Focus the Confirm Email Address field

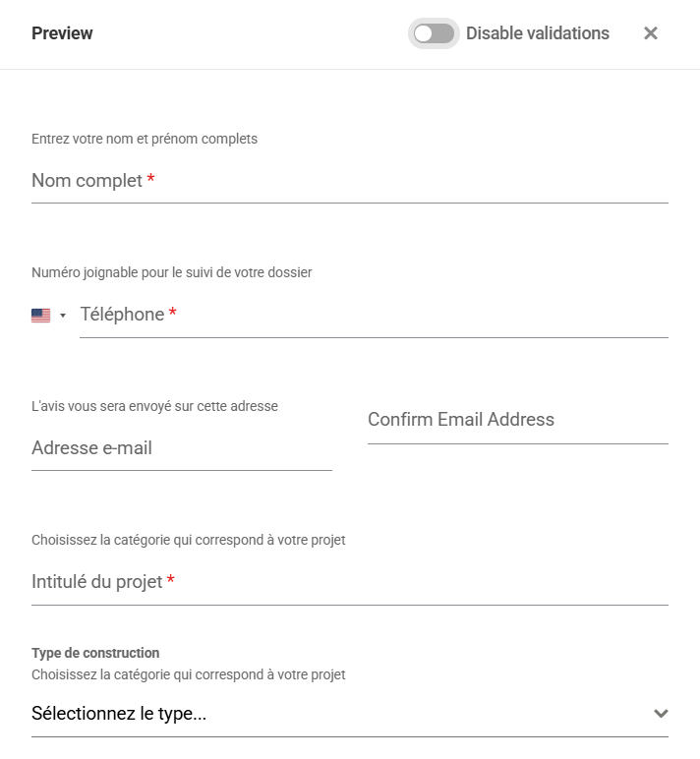point(517,421)
